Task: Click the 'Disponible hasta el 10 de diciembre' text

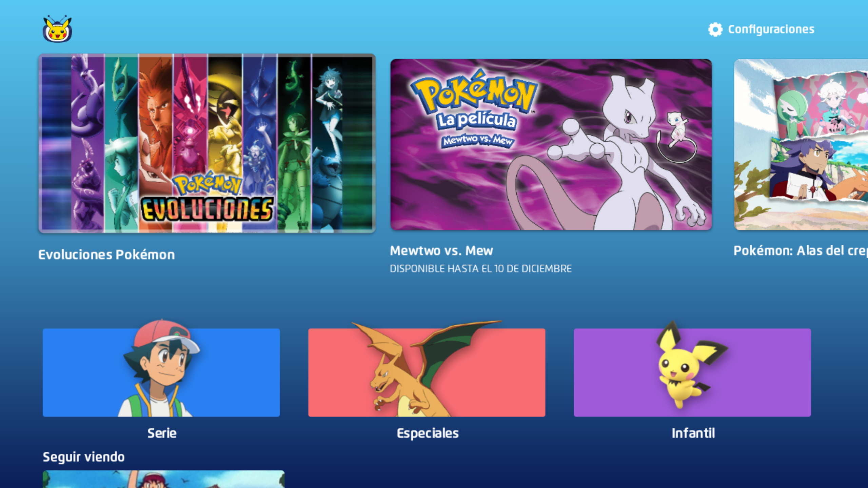Action: pos(480,269)
